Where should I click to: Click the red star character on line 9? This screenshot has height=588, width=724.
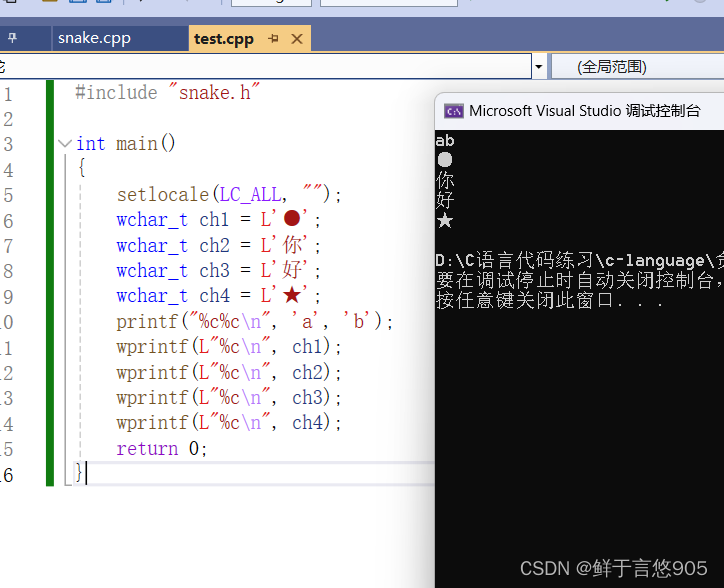(x=292, y=295)
